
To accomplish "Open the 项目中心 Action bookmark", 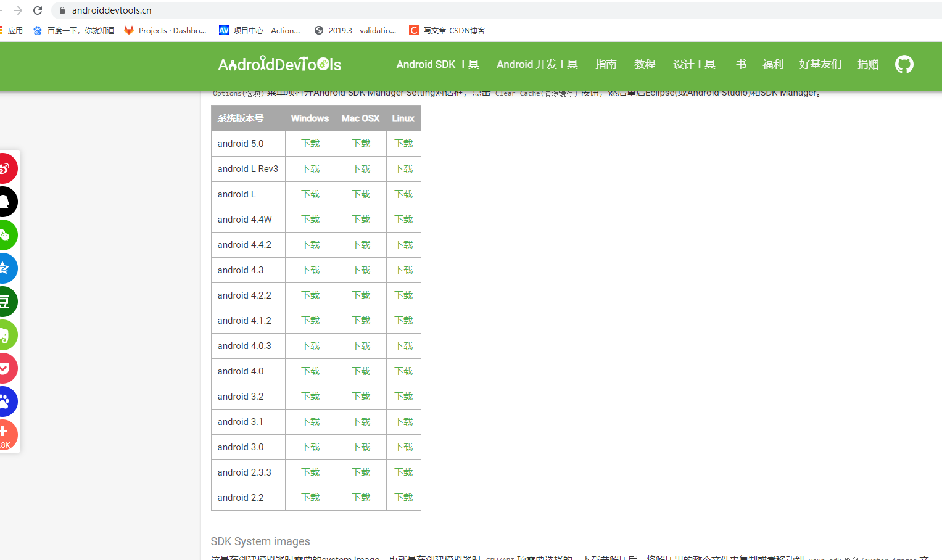I will coord(260,30).
